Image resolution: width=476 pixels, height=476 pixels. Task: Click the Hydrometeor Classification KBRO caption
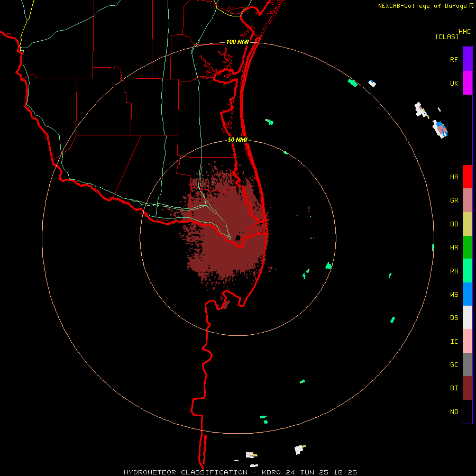click(240, 472)
